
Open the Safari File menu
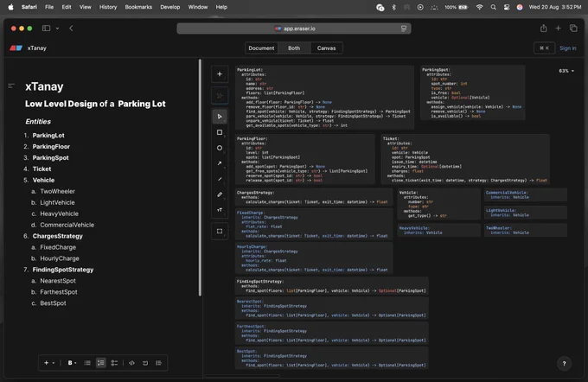[49, 7]
